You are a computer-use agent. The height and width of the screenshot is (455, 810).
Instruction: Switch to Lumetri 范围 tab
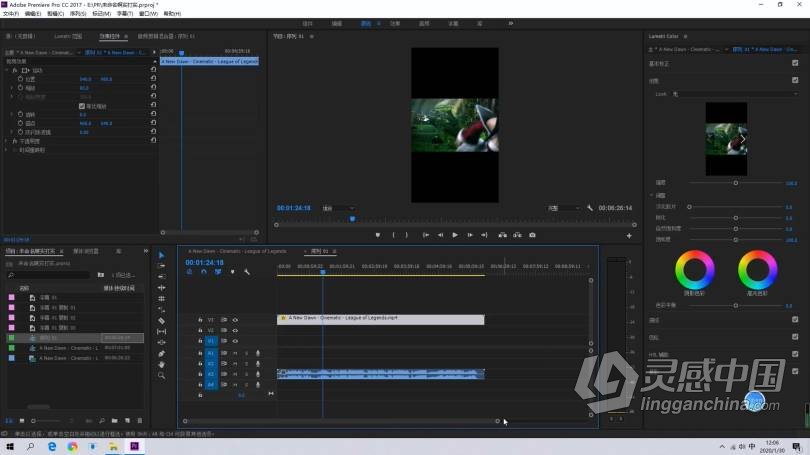pos(68,36)
